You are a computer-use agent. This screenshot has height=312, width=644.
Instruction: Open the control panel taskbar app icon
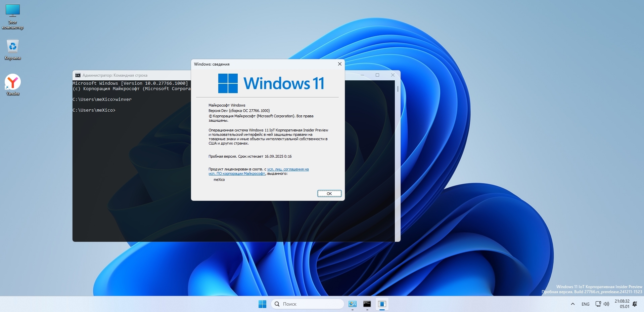point(352,304)
